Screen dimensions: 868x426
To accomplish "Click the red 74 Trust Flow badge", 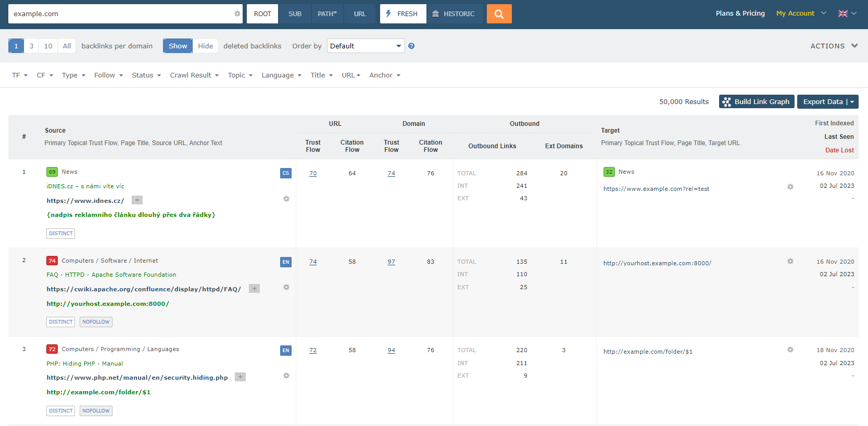I will tap(52, 261).
